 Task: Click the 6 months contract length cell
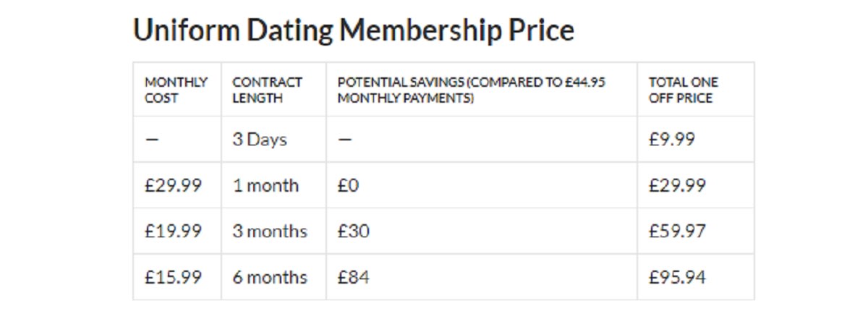[269, 277]
